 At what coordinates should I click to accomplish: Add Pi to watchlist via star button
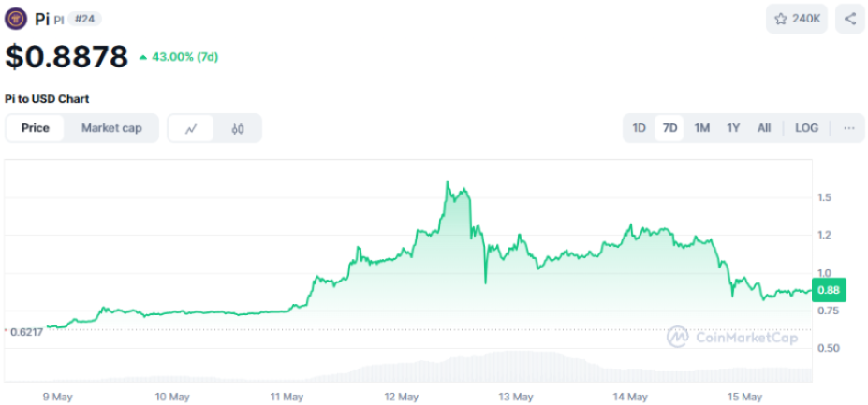click(796, 18)
